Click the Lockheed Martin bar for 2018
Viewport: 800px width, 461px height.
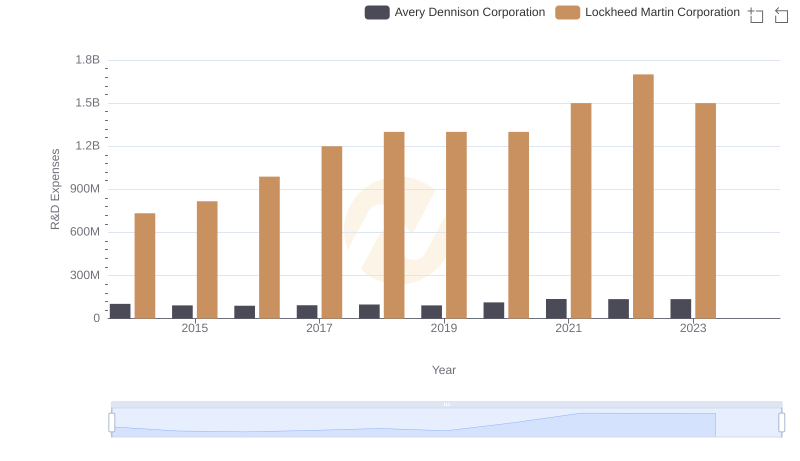[394, 225]
